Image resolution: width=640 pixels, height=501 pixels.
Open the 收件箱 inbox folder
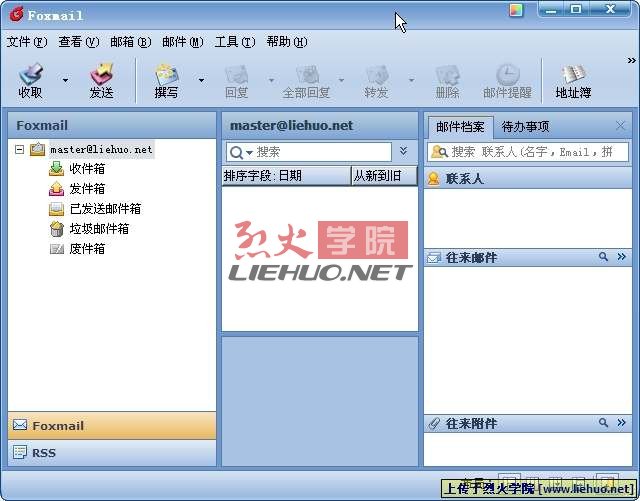coord(87,169)
